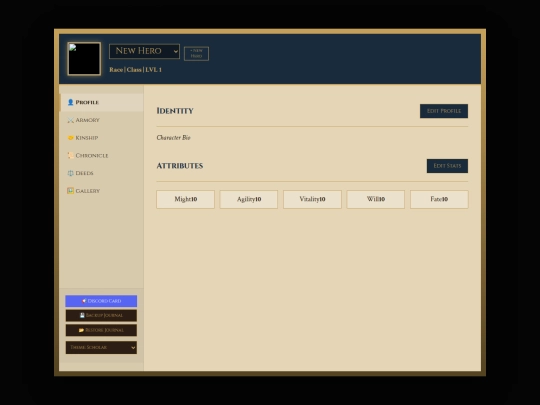Select the Will attribute box

376,199
